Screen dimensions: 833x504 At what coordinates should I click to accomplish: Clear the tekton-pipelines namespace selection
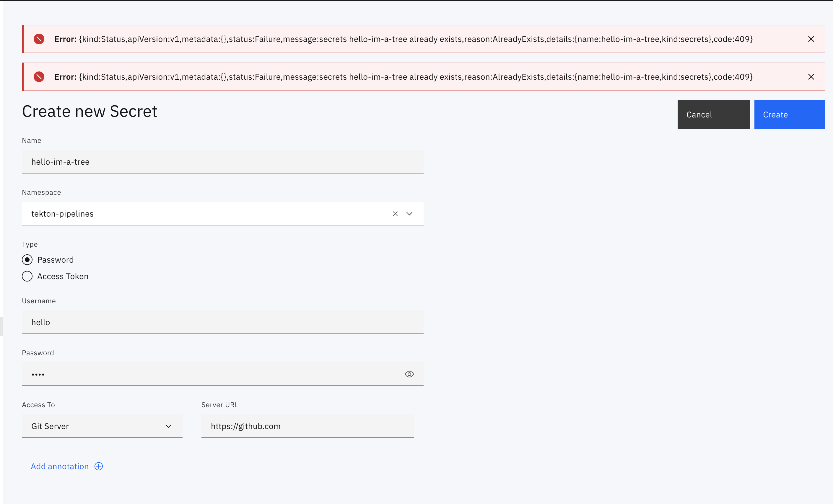point(395,213)
